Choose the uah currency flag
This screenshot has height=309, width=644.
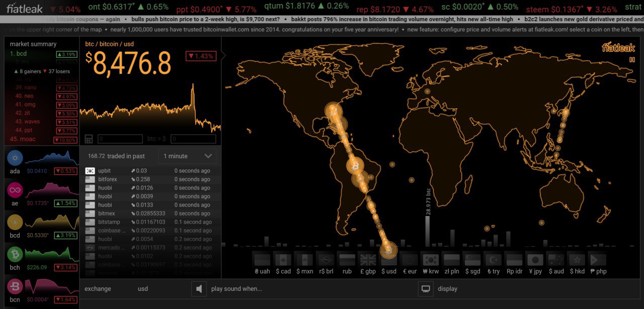[x=263, y=260]
